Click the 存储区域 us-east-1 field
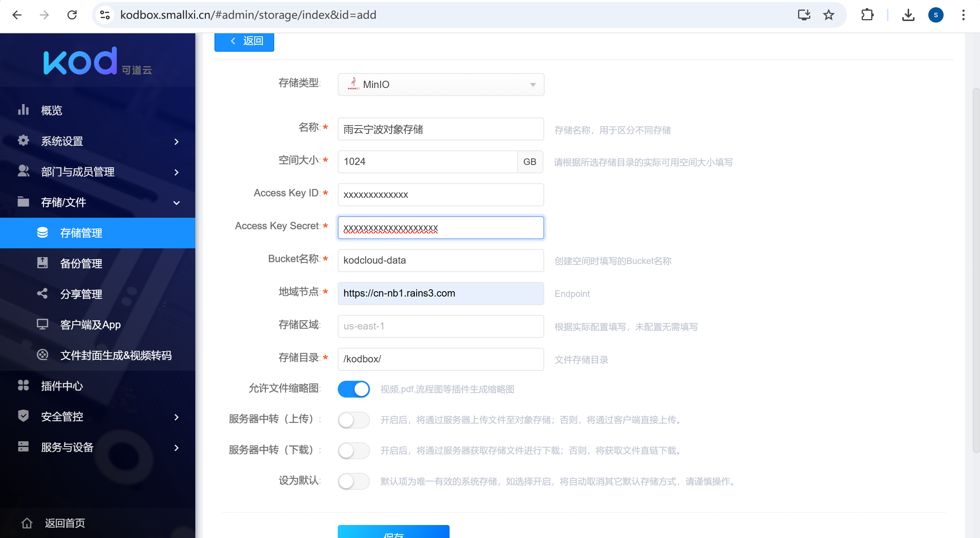980x538 pixels. (441, 326)
